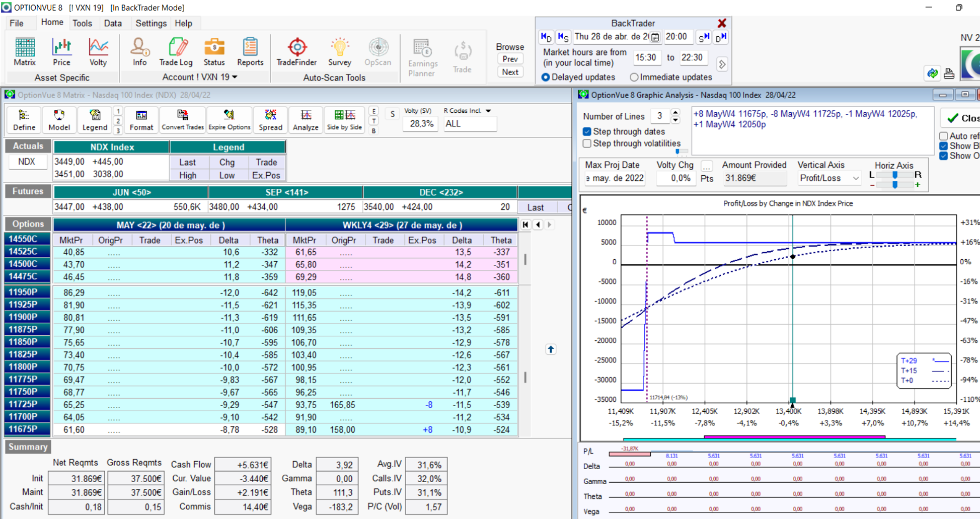
Task: Switch to the Home tab
Action: pos(52,23)
